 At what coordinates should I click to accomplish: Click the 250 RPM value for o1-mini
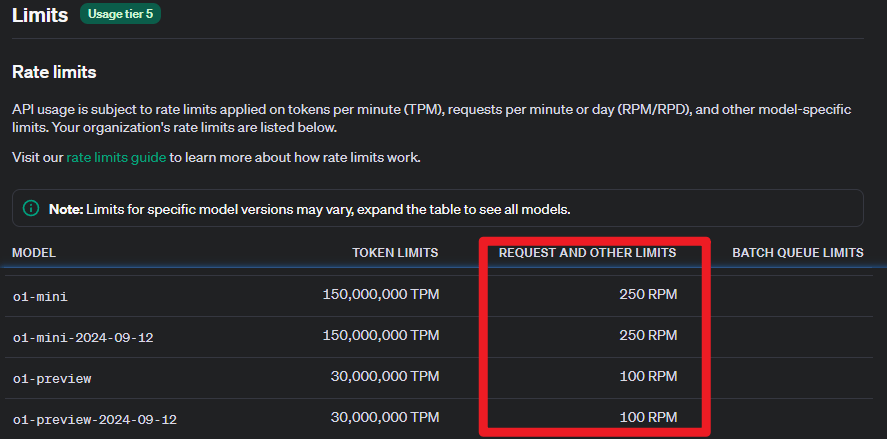[x=649, y=295]
